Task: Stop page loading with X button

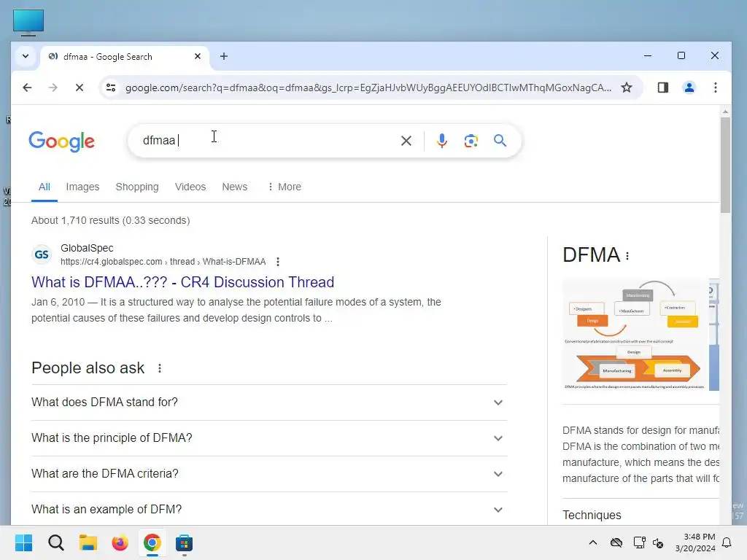Action: coord(79,87)
